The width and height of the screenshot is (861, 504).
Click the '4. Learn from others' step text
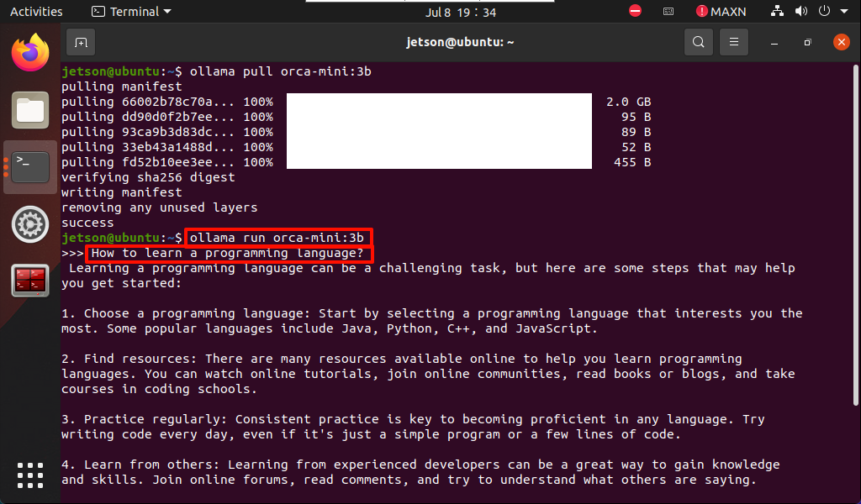pos(140,465)
